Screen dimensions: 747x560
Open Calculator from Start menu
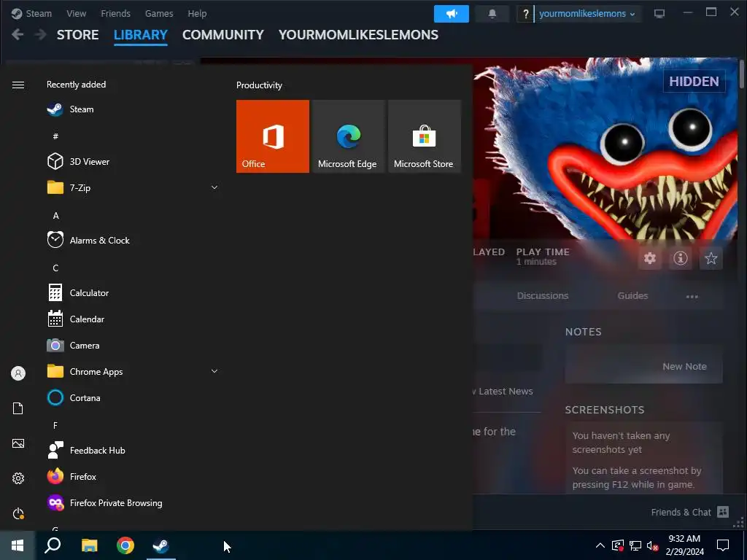click(133, 292)
